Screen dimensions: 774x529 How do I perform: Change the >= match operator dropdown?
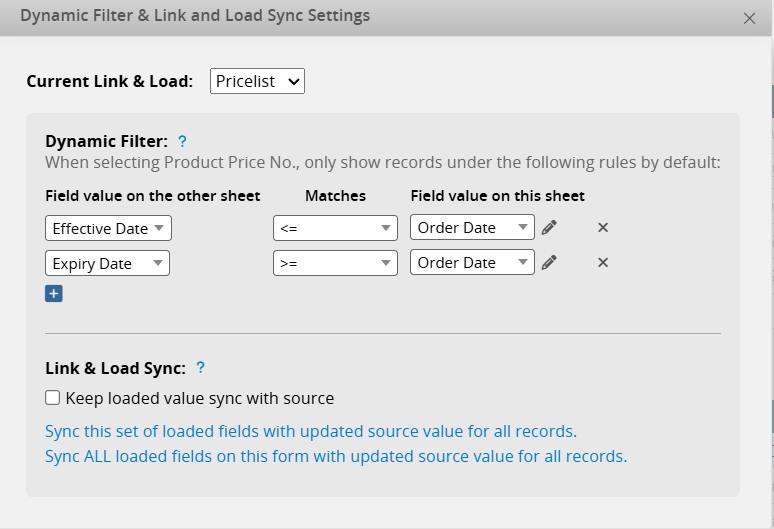335,263
